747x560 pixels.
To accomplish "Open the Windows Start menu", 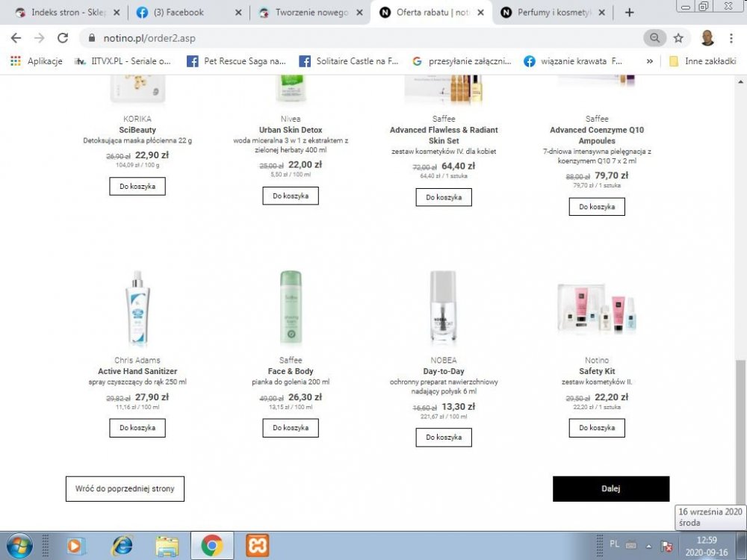I will (x=19, y=546).
